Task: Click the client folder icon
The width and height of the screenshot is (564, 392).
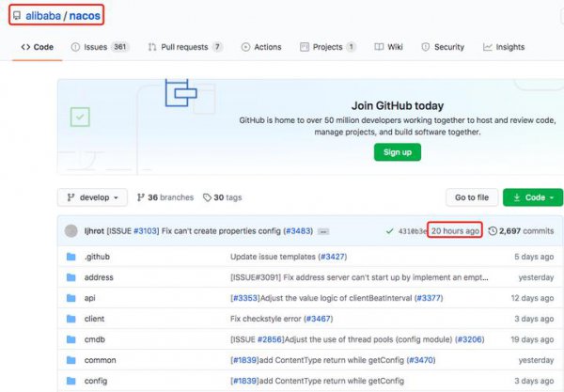Action: [71, 319]
